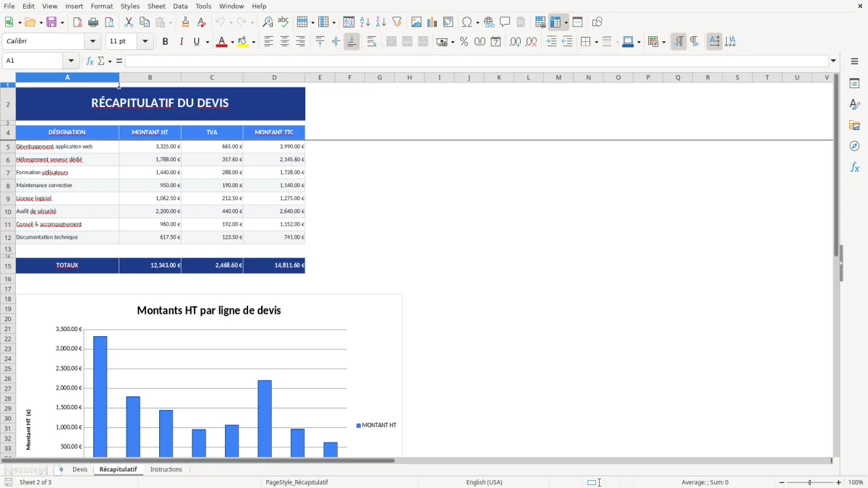The image size is (868, 488).
Task: Click Increase Indent icon
Action: tap(551, 42)
